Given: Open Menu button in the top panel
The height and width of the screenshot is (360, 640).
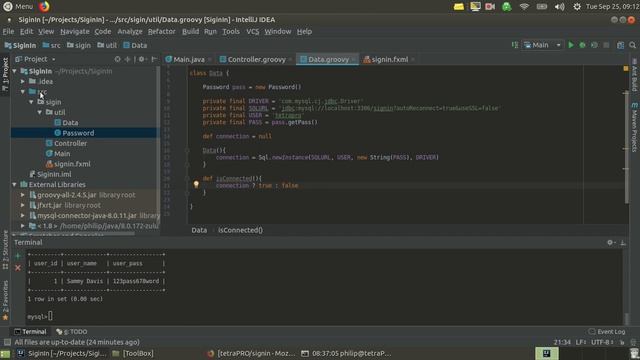Looking at the screenshot, I should pos(18,7).
